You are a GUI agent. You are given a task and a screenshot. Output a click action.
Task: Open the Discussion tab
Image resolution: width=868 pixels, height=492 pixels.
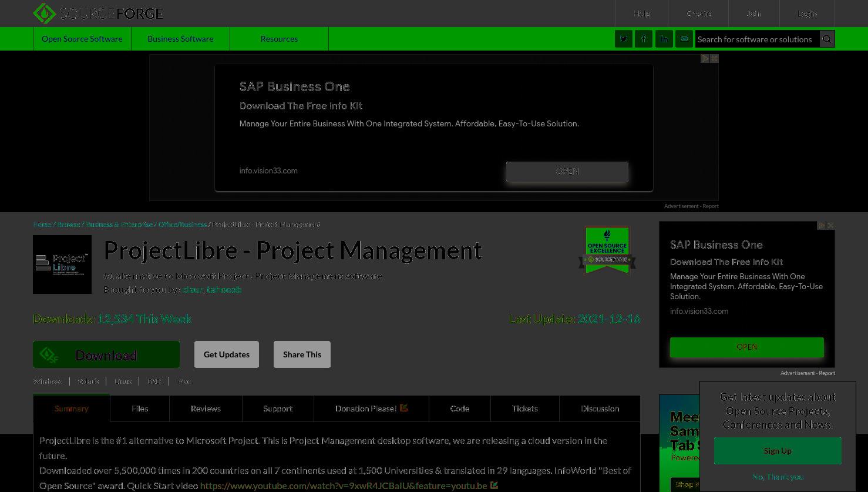pyautogui.click(x=600, y=409)
